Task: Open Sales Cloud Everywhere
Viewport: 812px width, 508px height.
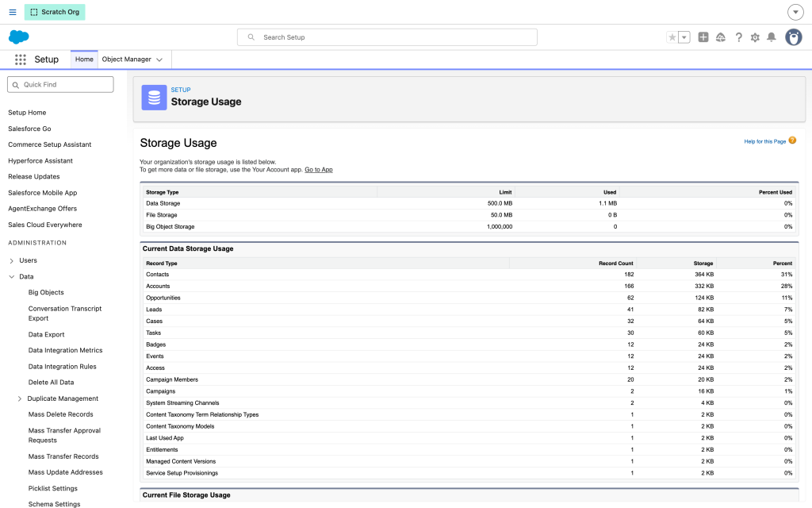Action: pyautogui.click(x=45, y=225)
